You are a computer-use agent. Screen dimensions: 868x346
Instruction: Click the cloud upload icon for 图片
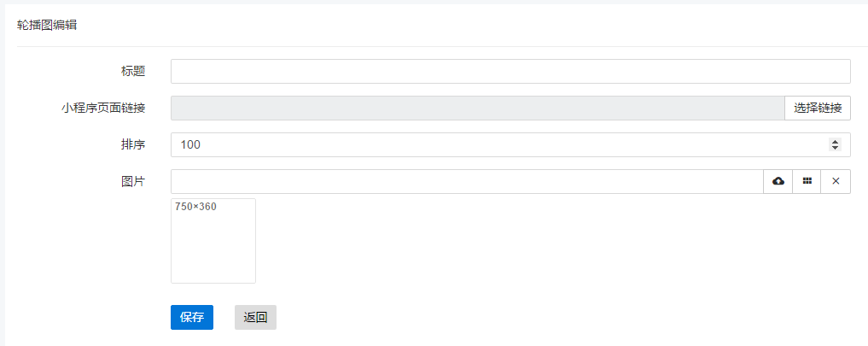[778, 181]
